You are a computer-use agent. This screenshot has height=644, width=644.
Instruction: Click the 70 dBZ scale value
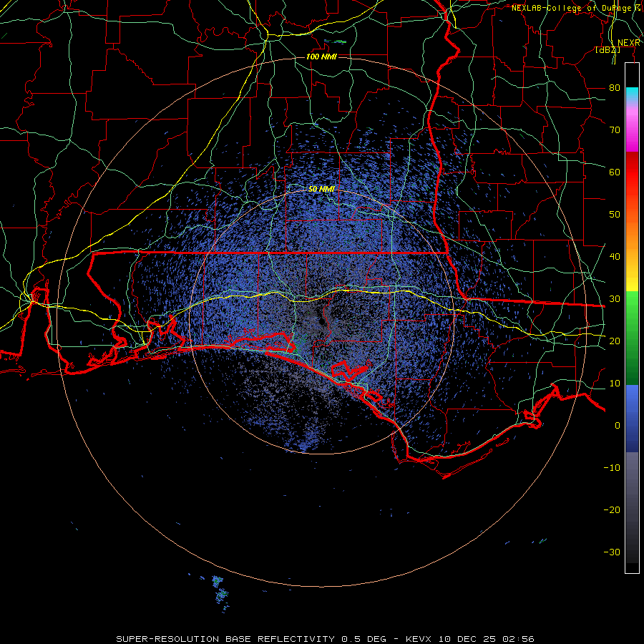click(615, 130)
